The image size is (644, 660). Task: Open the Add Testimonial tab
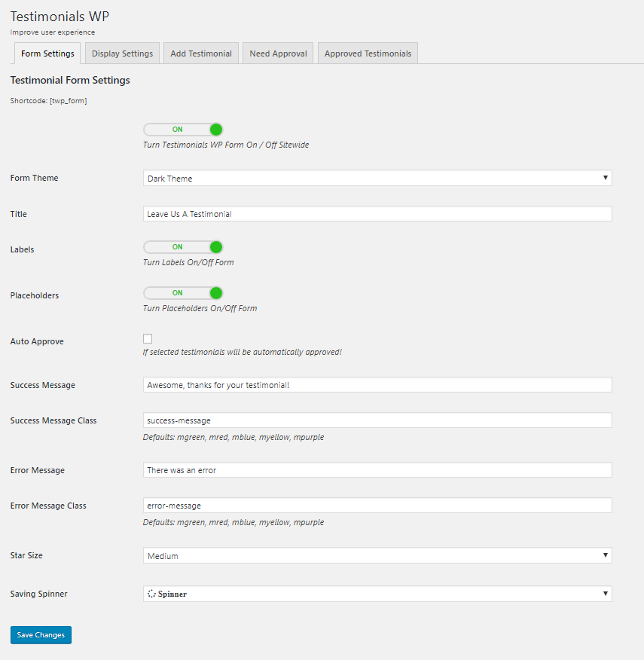201,53
